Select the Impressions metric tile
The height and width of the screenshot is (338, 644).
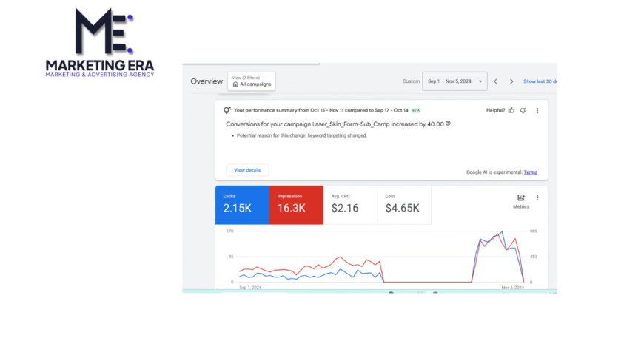point(296,203)
